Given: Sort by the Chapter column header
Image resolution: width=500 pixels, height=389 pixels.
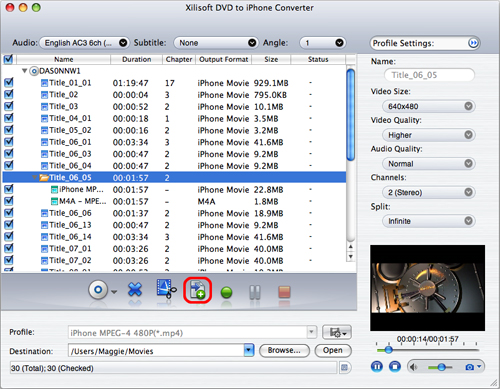Looking at the screenshot, I should (179, 59).
